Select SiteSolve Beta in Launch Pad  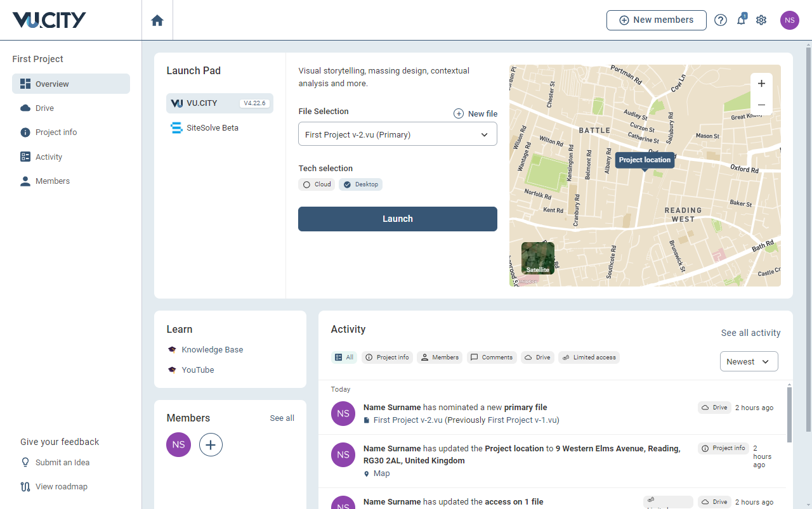212,128
